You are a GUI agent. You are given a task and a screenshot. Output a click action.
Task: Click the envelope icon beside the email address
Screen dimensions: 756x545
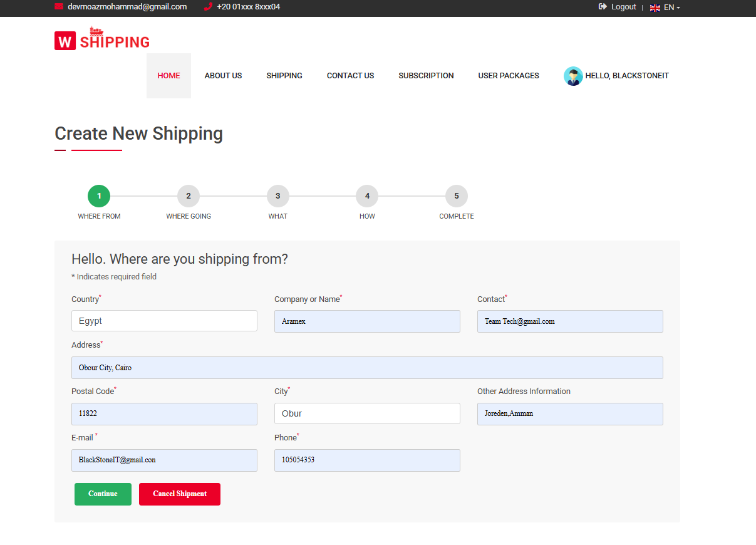click(x=59, y=7)
